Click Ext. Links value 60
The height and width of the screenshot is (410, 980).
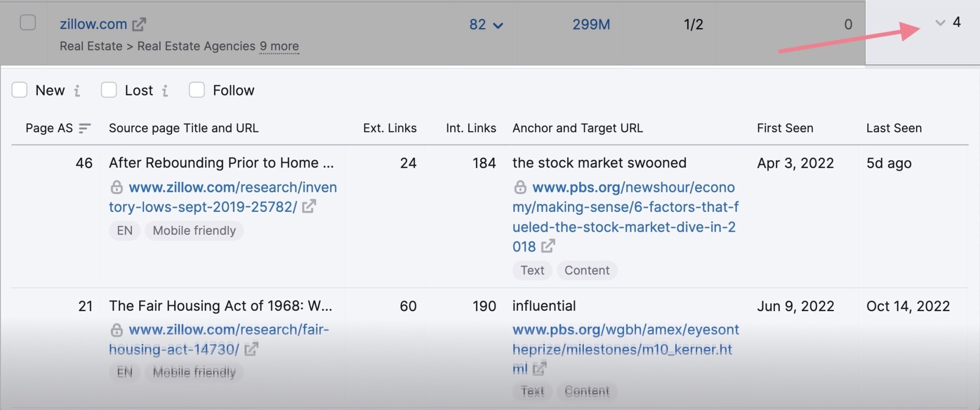408,306
